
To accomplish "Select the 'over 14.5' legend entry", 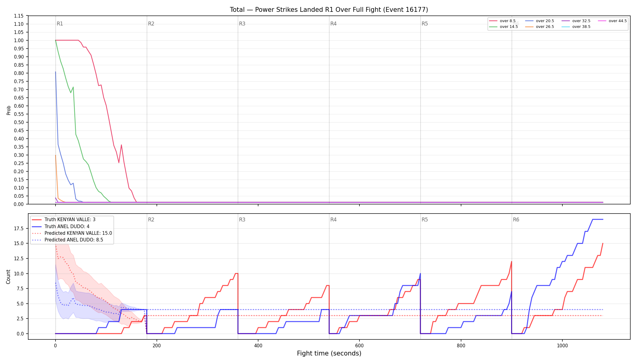I will [x=504, y=27].
